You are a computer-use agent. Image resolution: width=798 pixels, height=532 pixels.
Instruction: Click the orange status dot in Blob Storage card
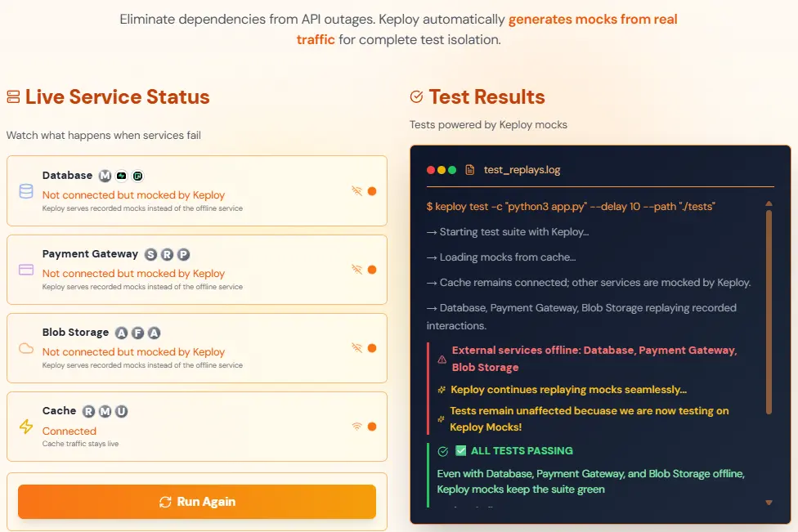[372, 348]
